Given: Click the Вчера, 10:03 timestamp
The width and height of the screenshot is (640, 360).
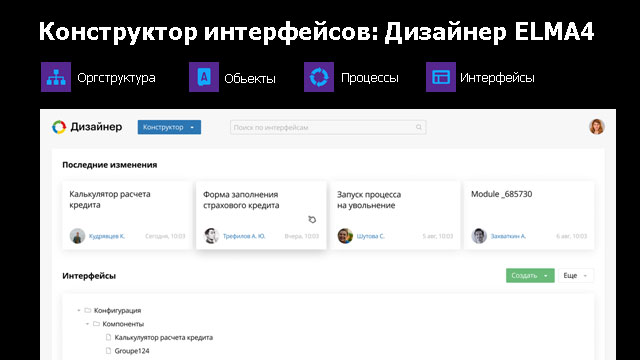Looking at the screenshot, I should pyautogui.click(x=302, y=236).
